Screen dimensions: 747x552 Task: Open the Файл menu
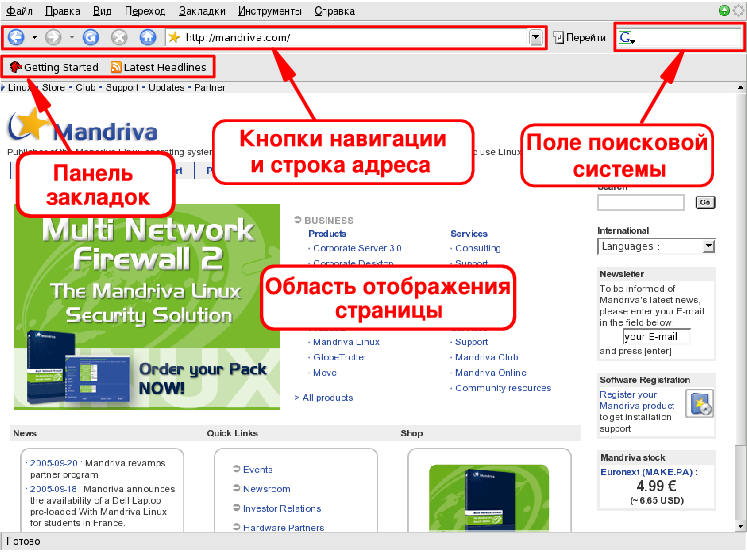click(x=20, y=11)
